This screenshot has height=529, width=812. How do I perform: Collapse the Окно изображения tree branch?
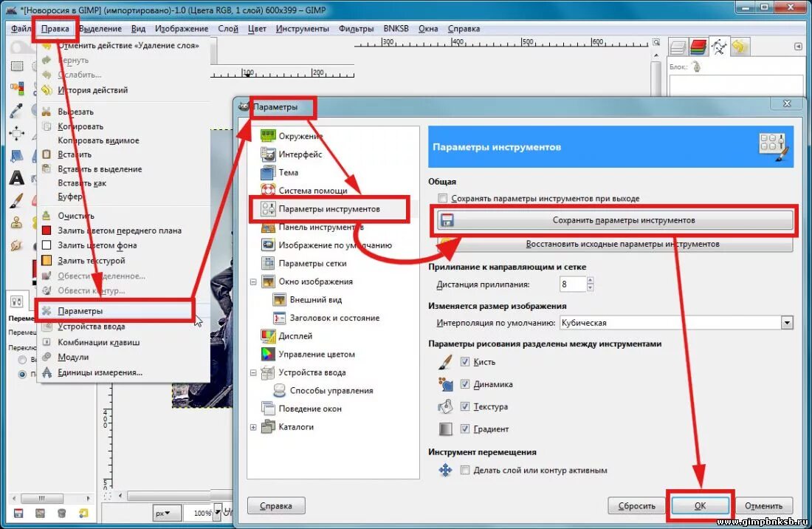[x=253, y=281]
